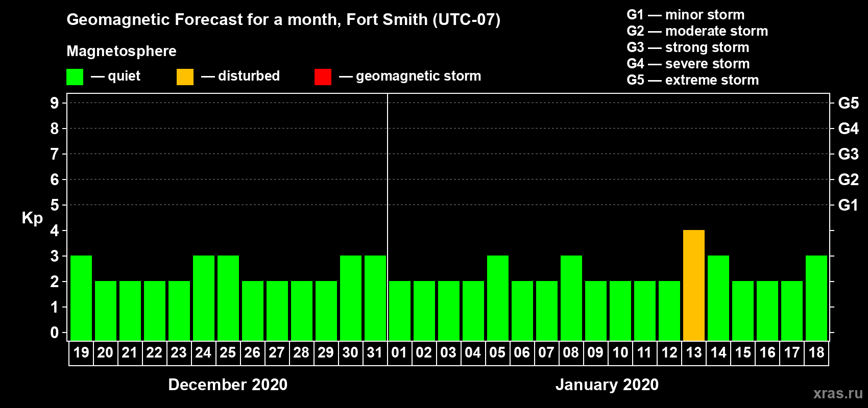Screen dimensions: 868x408
Task: Click date label 04 on the axis
Action: (x=473, y=352)
